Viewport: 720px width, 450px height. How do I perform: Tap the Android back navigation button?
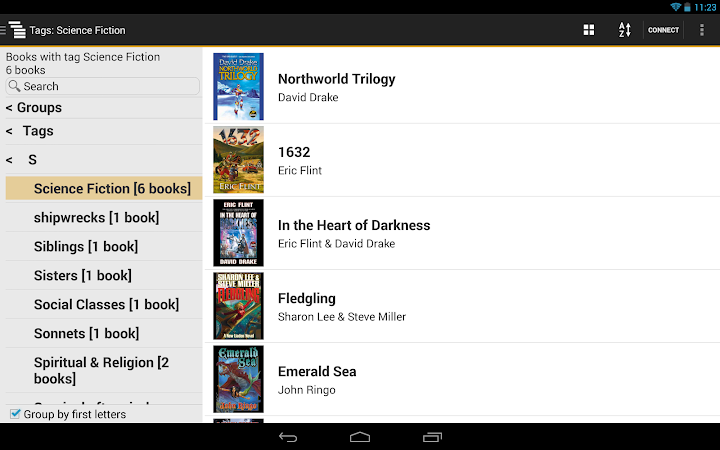pyautogui.click(x=288, y=437)
